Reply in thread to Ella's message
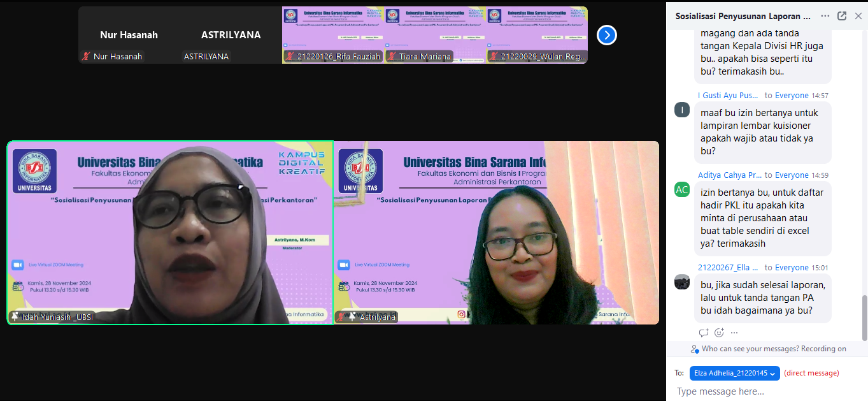The width and height of the screenshot is (868, 401). tap(704, 332)
